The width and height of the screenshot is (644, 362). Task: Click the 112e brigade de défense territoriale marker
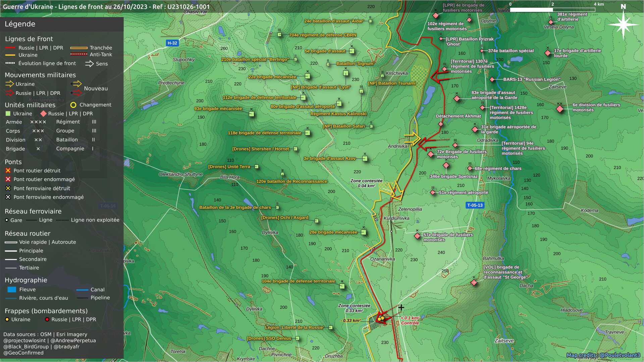303,98
